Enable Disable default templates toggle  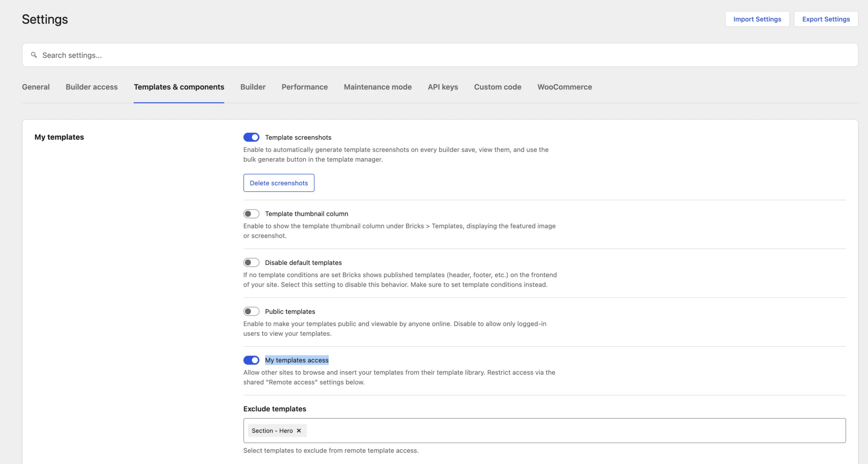(x=251, y=262)
